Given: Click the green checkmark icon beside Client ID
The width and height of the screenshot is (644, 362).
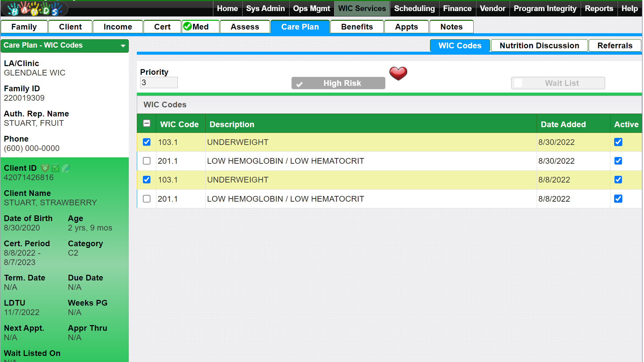Looking at the screenshot, I should [x=55, y=168].
